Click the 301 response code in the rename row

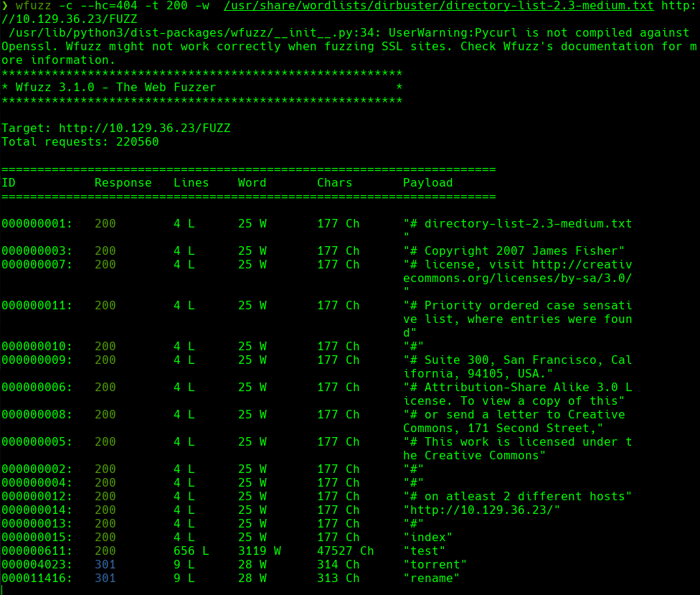[105, 578]
